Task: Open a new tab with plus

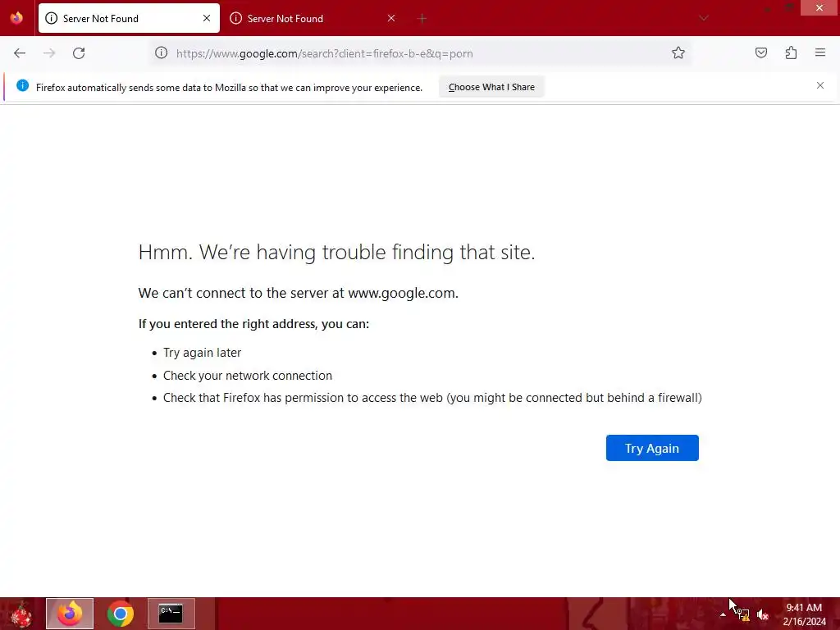Action: [x=422, y=19]
